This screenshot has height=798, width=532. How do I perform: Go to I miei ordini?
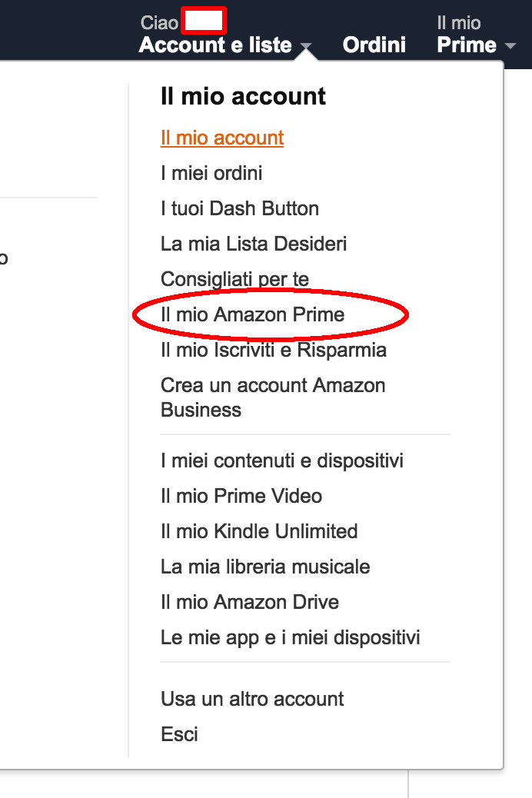[x=211, y=173]
